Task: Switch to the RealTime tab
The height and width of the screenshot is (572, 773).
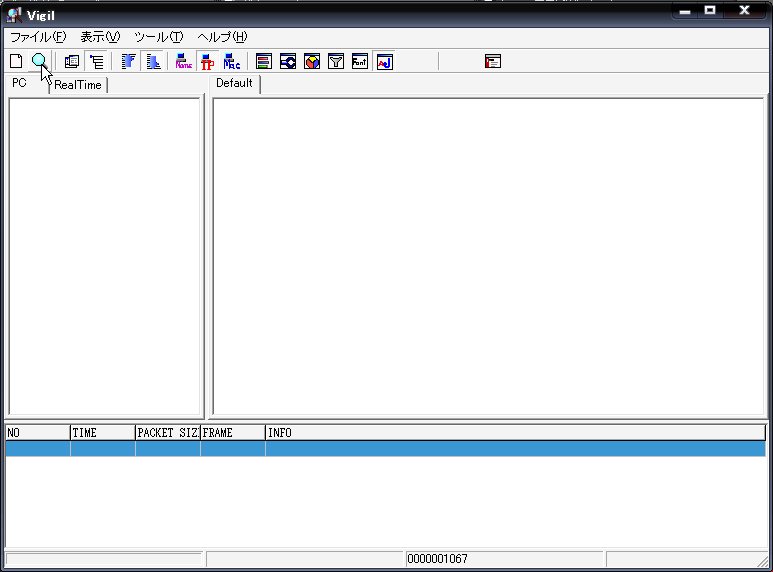Action: click(x=78, y=85)
